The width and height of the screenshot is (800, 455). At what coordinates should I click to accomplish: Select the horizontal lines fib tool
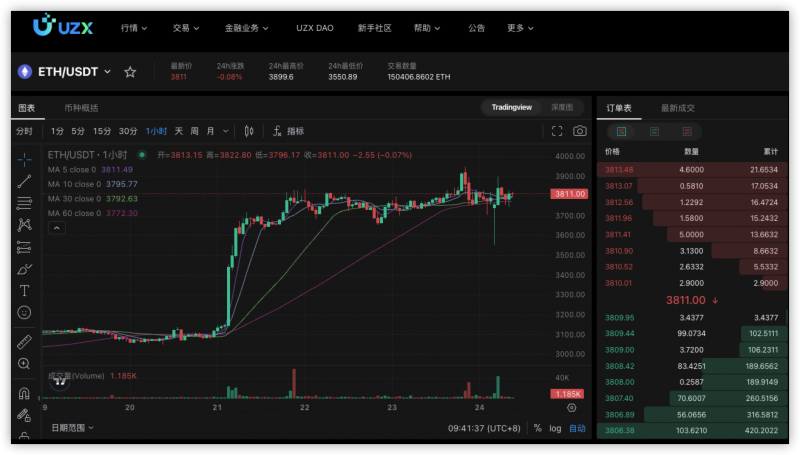[x=24, y=203]
